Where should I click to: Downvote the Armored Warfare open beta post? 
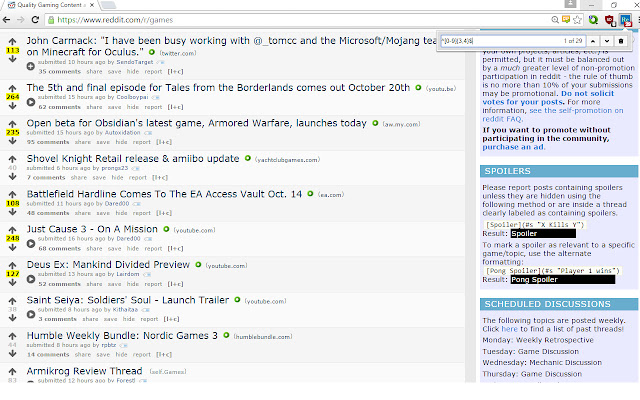point(13,141)
